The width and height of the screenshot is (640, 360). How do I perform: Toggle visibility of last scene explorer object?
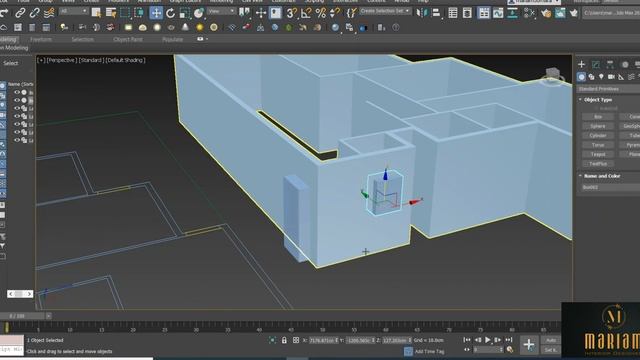point(17,140)
